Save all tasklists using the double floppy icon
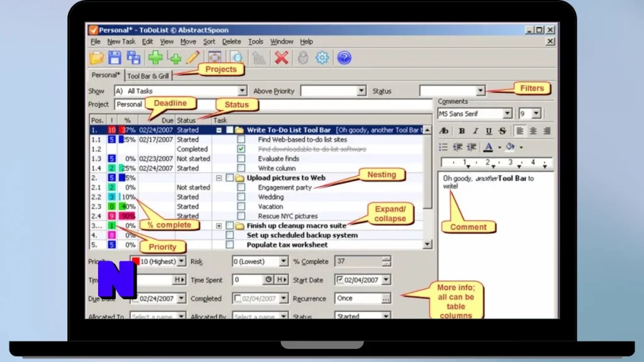The height and width of the screenshot is (362, 644). pyautogui.click(x=134, y=58)
